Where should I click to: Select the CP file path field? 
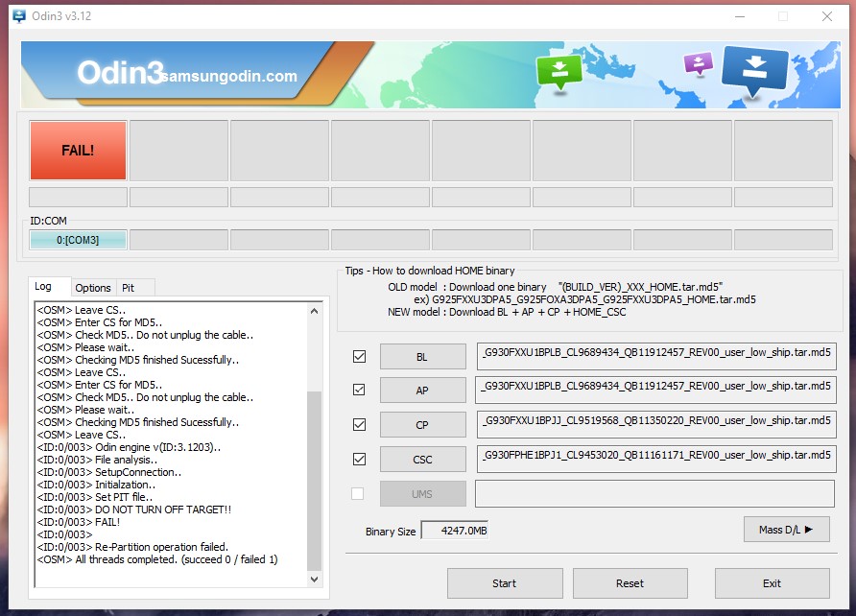pyautogui.click(x=656, y=424)
